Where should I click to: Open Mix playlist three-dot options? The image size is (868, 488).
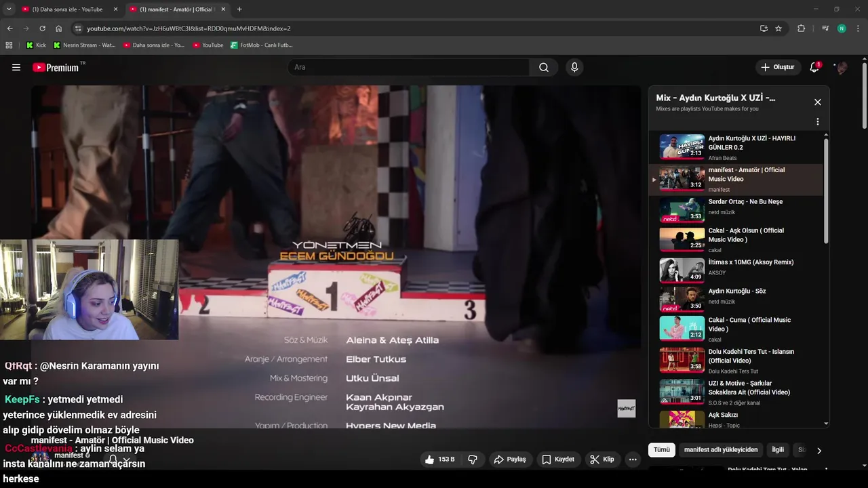[818, 122]
